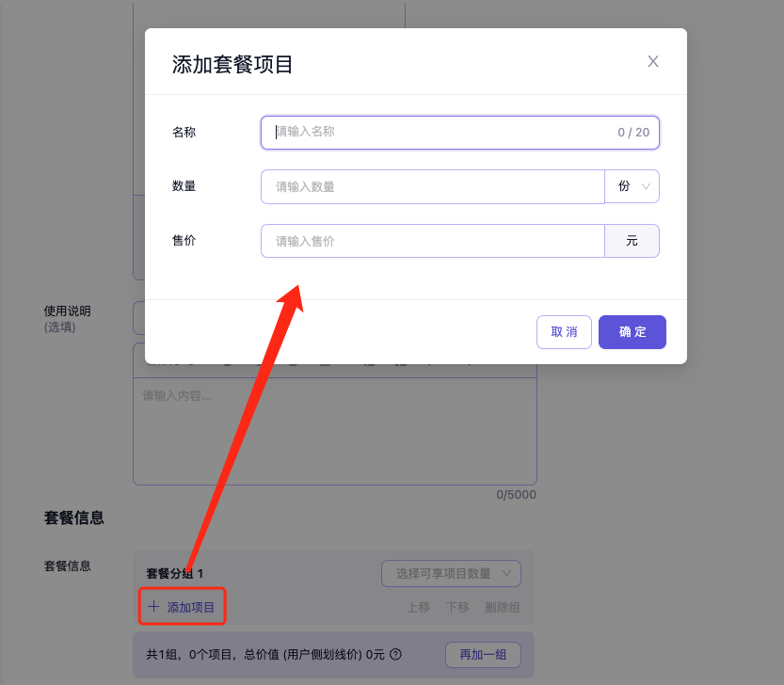Viewport: 784px width, 685px height.
Task: Click the 售价 price input field
Action: tap(432, 241)
